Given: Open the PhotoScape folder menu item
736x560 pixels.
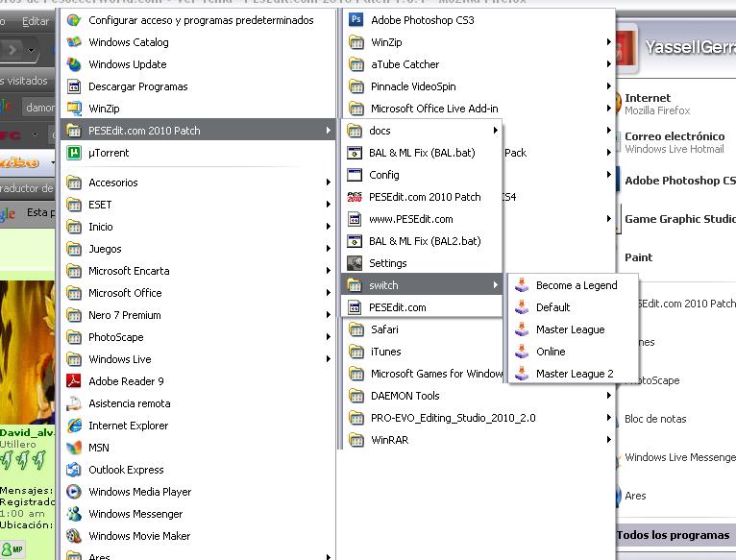Looking at the screenshot, I should [x=198, y=337].
